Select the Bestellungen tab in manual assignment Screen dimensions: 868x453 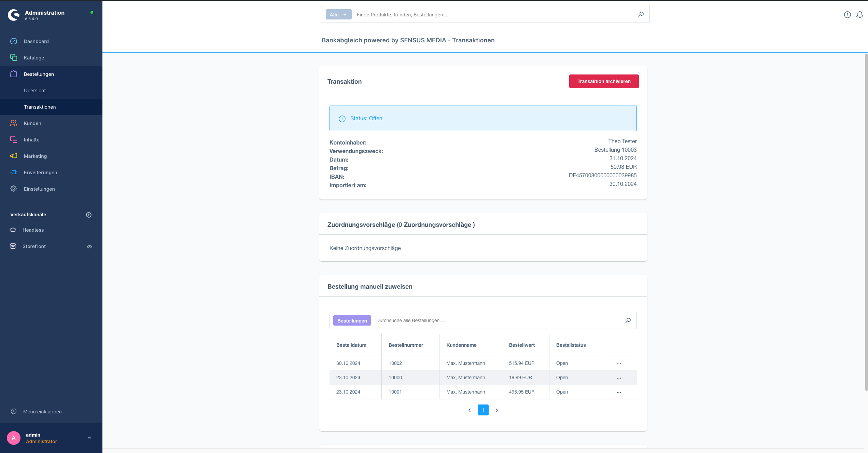tap(351, 320)
